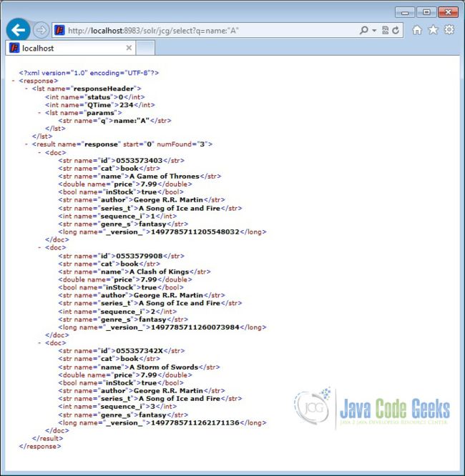Click the search magnifier in address bar
This screenshot has width=465, height=476.
coord(364,30)
